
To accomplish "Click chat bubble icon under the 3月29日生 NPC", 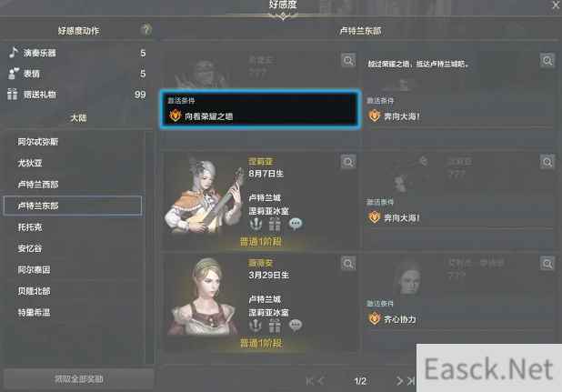I will [x=296, y=326].
